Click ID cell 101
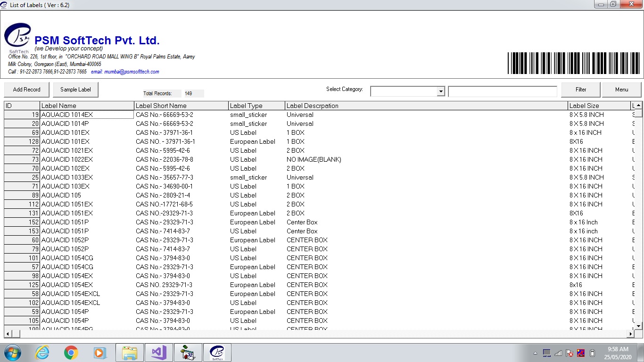 pyautogui.click(x=22, y=258)
